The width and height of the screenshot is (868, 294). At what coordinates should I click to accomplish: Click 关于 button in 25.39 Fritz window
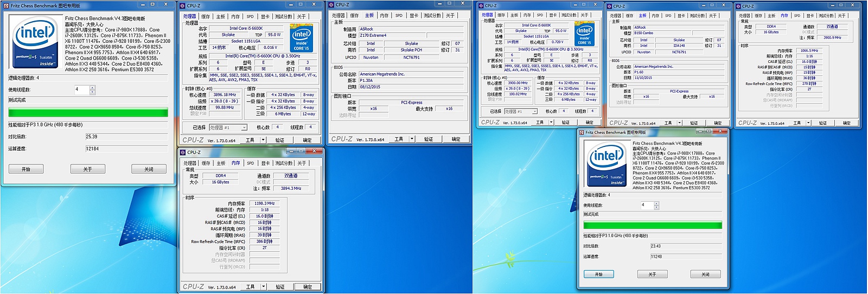pyautogui.click(x=87, y=169)
